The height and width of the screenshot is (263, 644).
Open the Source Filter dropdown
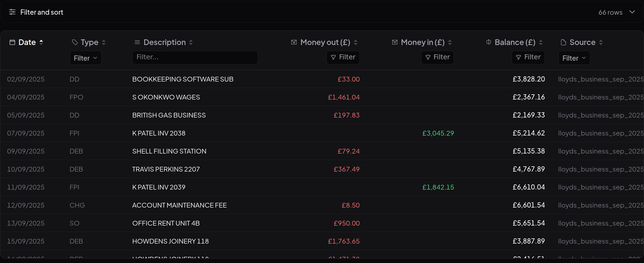coord(574,58)
